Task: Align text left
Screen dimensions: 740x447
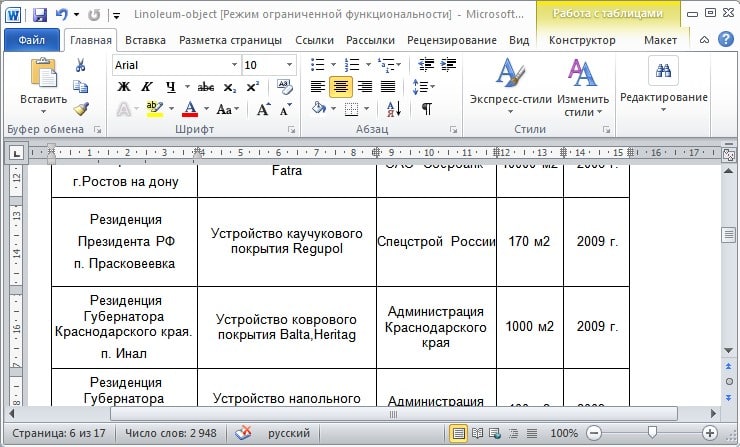Action: pos(318,87)
